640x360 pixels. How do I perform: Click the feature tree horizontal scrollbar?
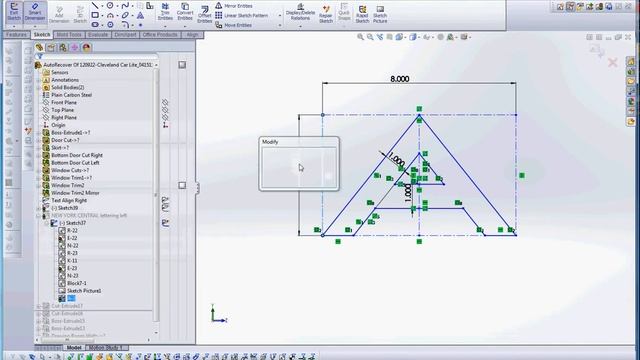[67, 340]
